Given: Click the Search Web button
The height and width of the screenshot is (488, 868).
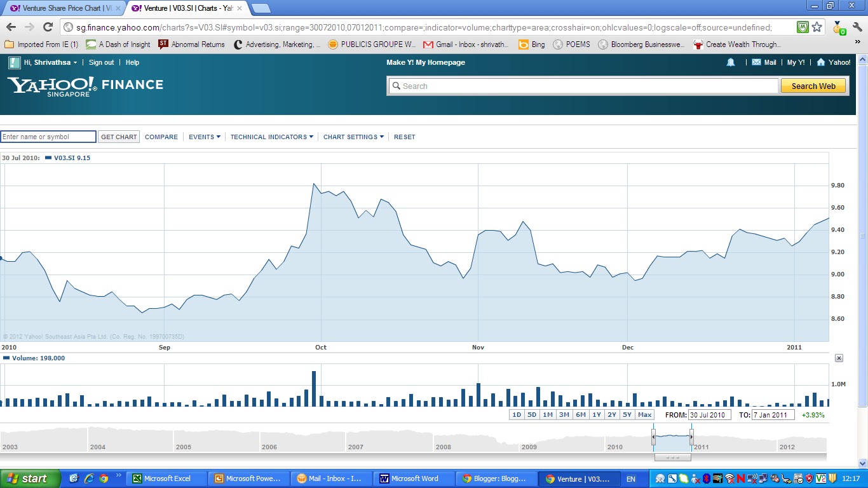Looking at the screenshot, I should (x=813, y=86).
